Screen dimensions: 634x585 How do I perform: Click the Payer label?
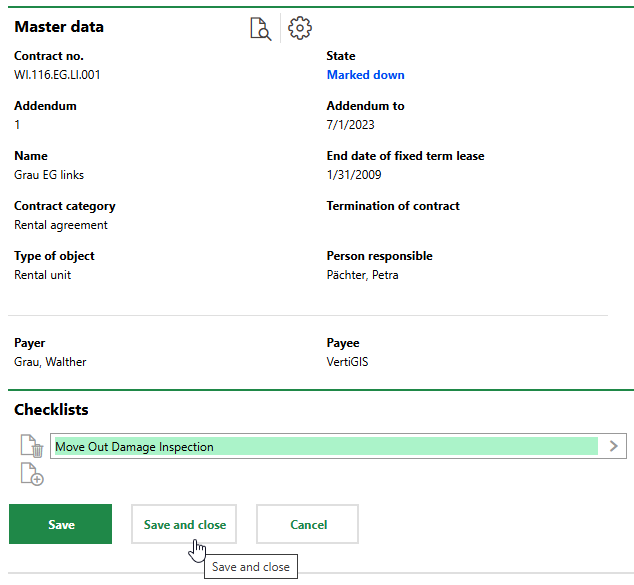click(x=30, y=343)
